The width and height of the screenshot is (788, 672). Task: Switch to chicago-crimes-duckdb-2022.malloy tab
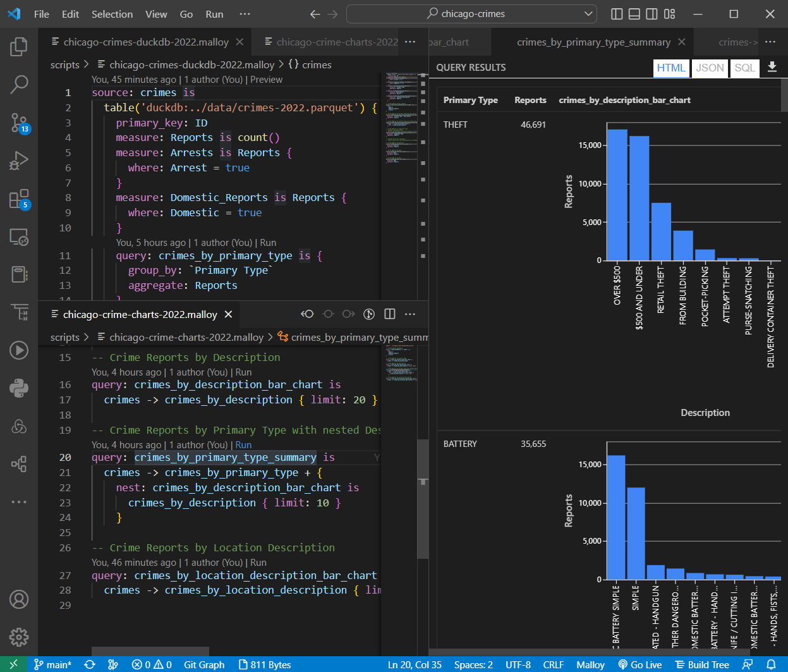click(145, 42)
